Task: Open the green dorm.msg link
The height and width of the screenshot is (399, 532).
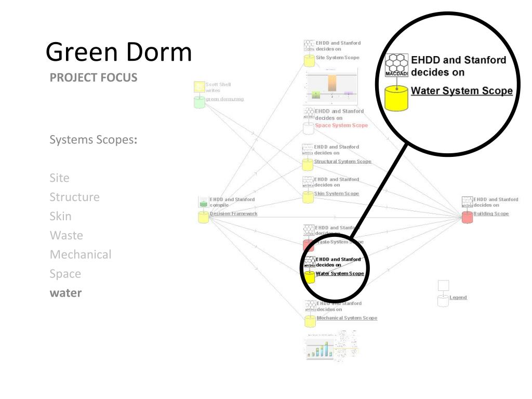Action: pyautogui.click(x=224, y=99)
